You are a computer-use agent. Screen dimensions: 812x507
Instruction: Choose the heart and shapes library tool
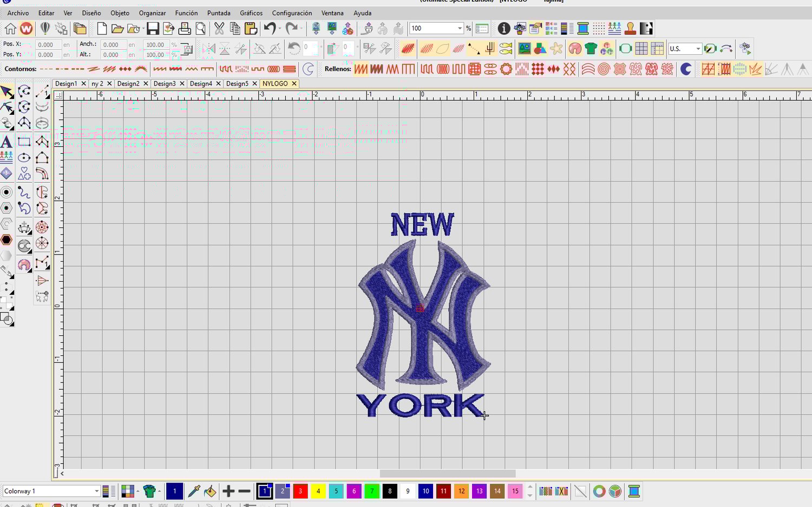click(x=24, y=174)
